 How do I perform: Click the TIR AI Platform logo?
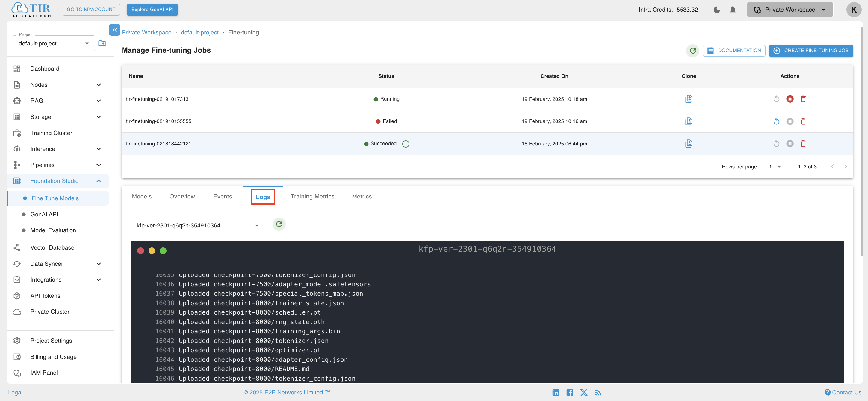click(31, 10)
